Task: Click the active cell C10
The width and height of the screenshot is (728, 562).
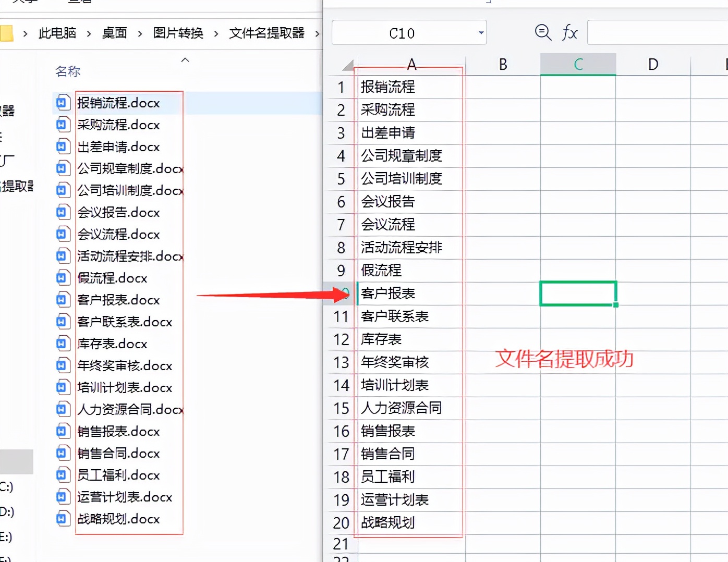Action: (578, 294)
